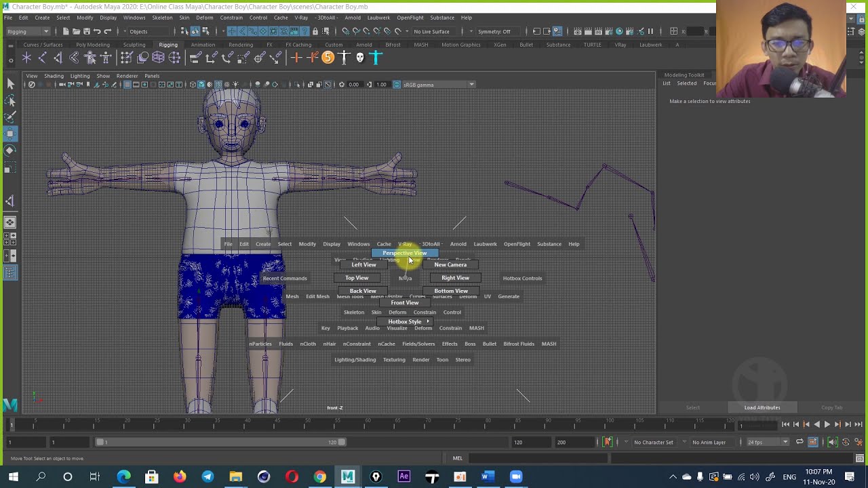Screen dimensions: 868x488
Task: Click Bottom View in the hotbox
Action: (x=451, y=291)
